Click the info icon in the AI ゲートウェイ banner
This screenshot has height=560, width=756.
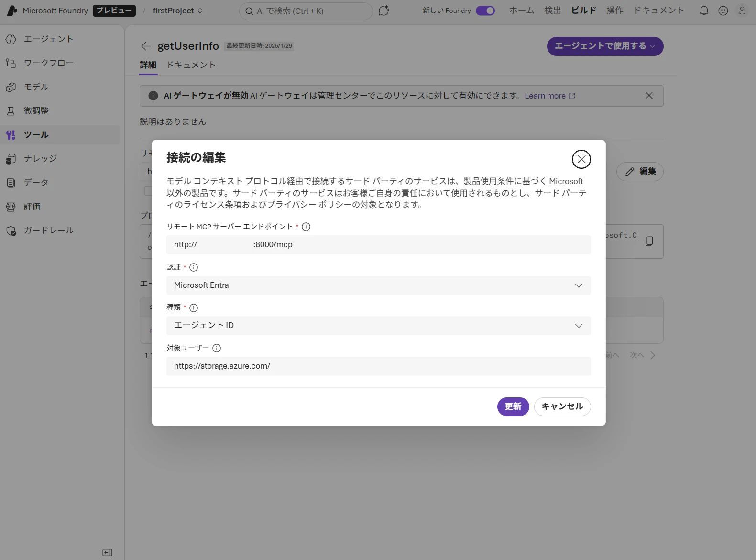click(153, 96)
